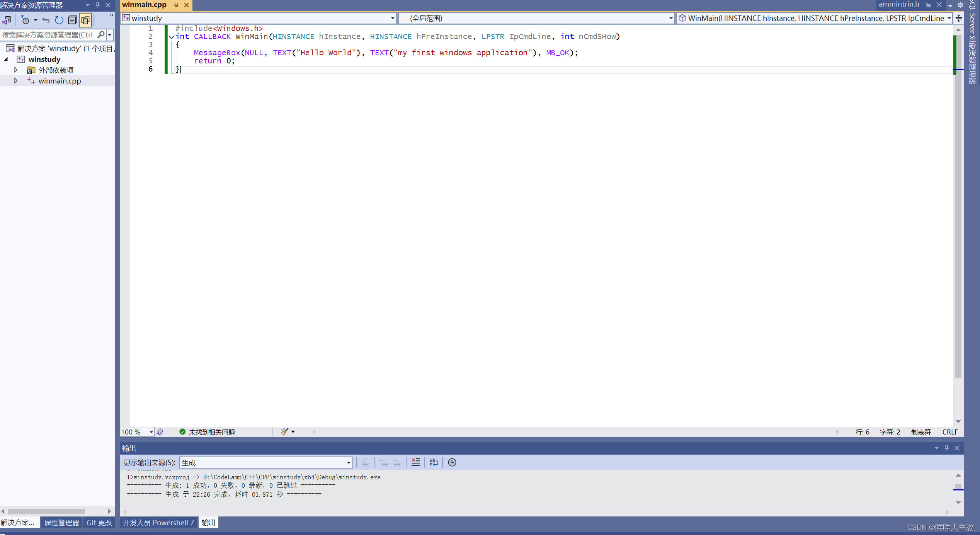Toggle word wrap in Output window
The width and height of the screenshot is (980, 535).
(x=434, y=462)
